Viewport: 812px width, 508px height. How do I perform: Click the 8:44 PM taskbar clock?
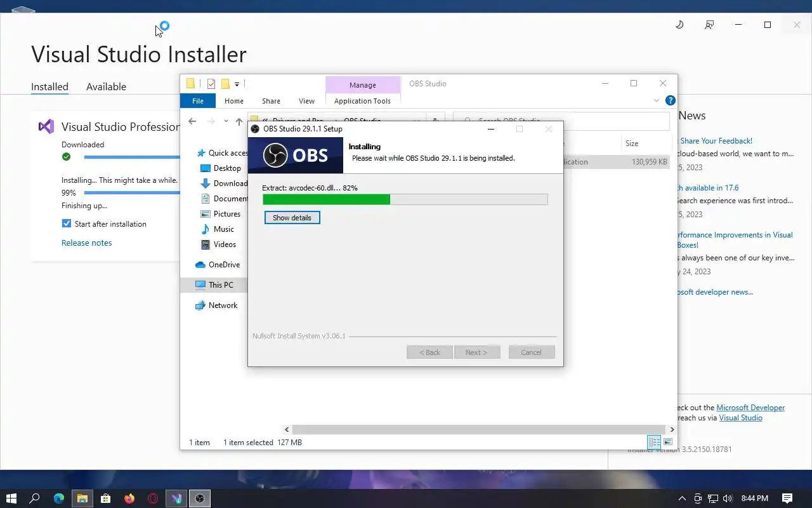(x=754, y=498)
